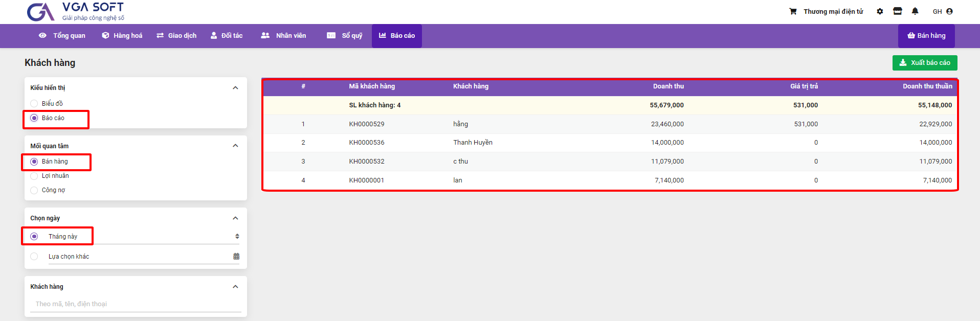Open Giao dịch menu
This screenshot has width=980, height=321.
pos(176,36)
